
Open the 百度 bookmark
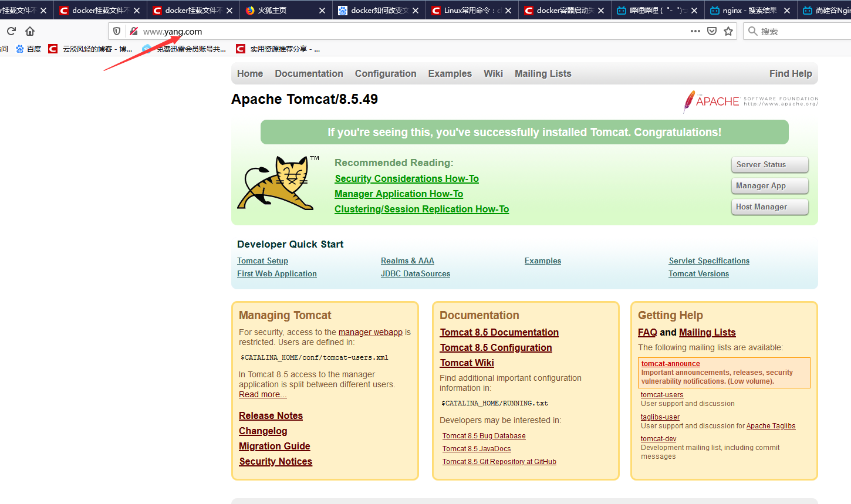28,49
